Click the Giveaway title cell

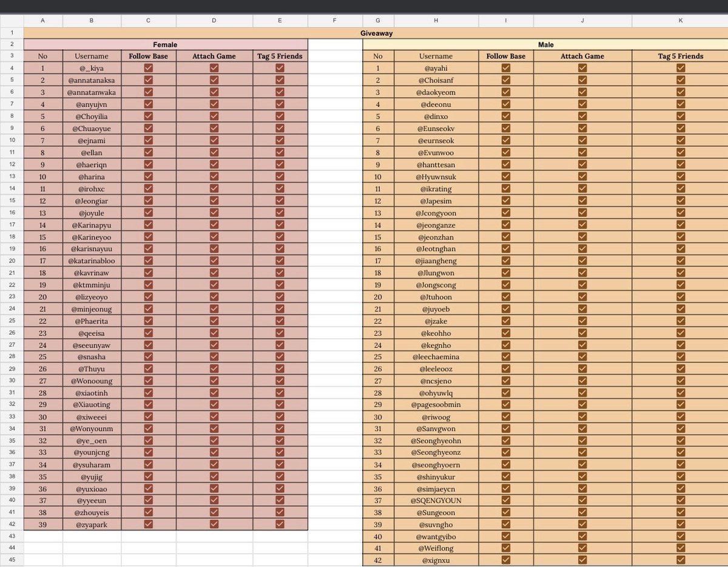point(376,33)
